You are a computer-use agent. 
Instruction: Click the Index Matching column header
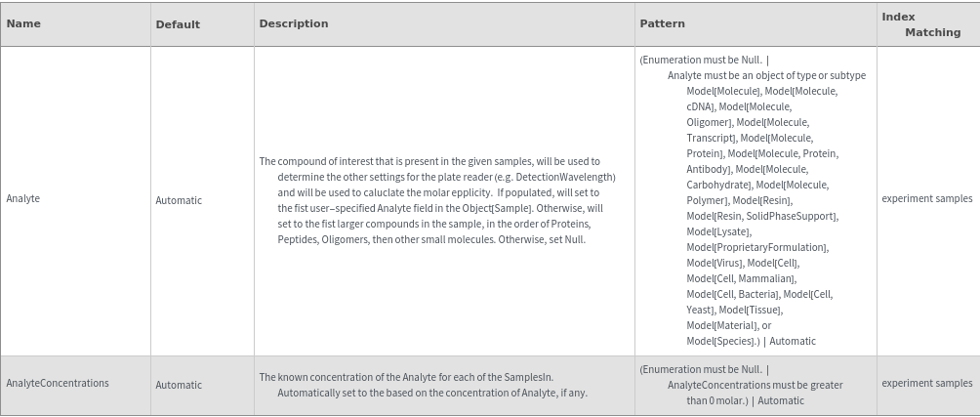tap(920, 24)
